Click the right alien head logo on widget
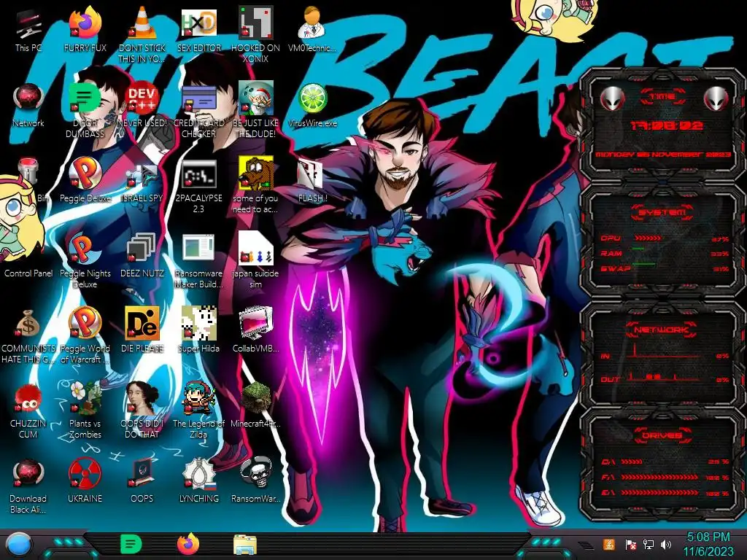Screen dimensions: 747x560 [716, 98]
